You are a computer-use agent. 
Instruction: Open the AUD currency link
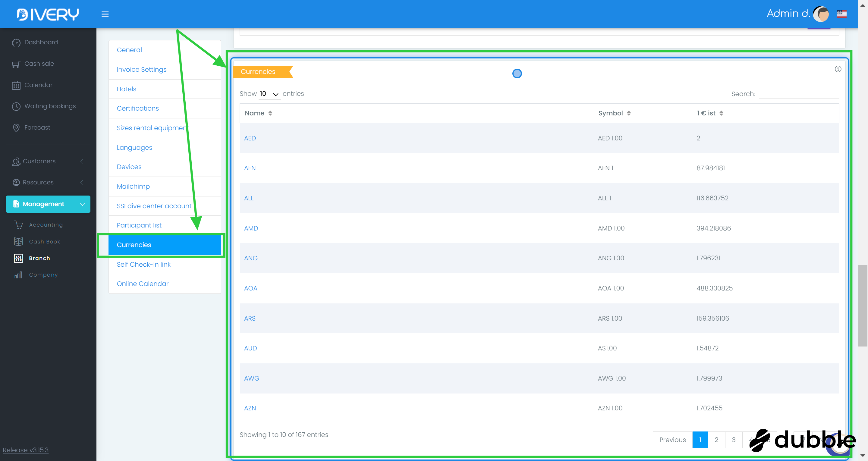click(250, 348)
